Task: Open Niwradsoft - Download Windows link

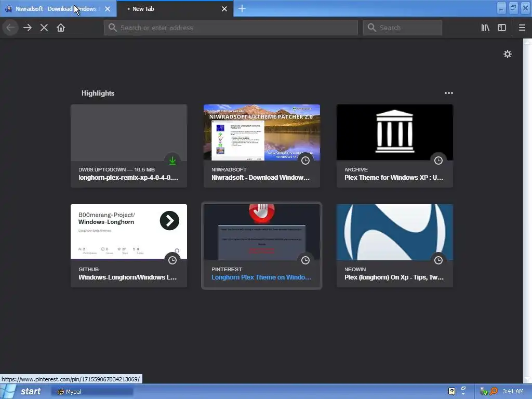Action: pos(261,178)
